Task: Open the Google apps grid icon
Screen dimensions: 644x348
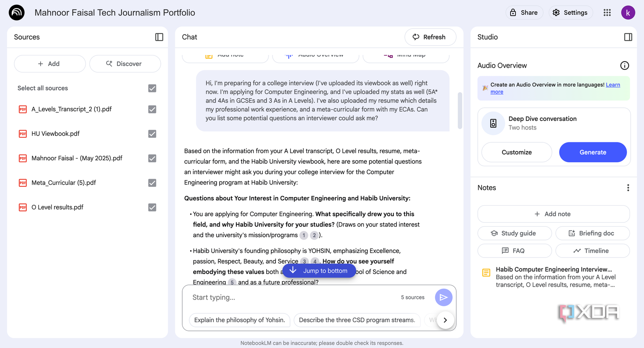Action: 607,12
